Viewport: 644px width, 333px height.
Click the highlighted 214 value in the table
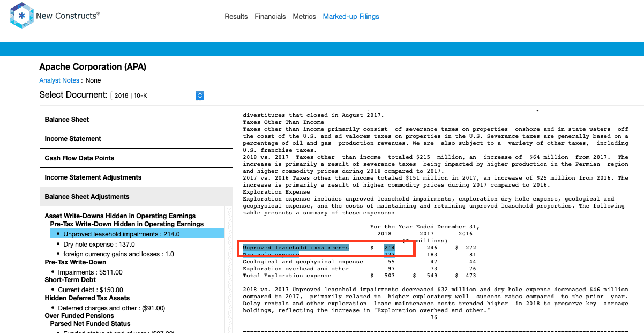(x=390, y=248)
